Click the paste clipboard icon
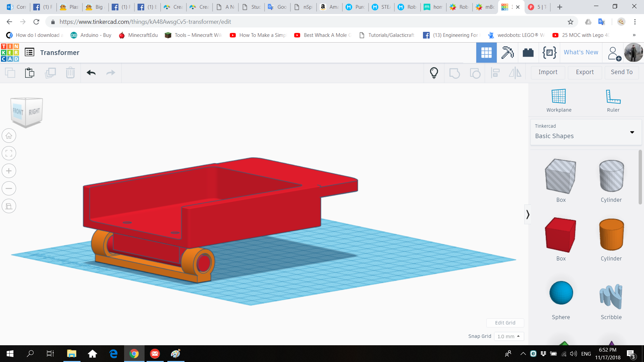Screen dimensions: 644x362 30,73
